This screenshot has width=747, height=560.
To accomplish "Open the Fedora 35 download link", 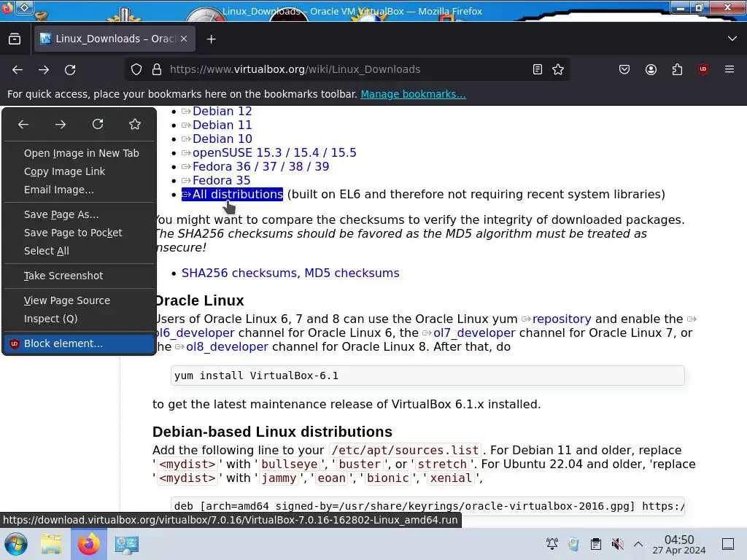I will tap(221, 180).
